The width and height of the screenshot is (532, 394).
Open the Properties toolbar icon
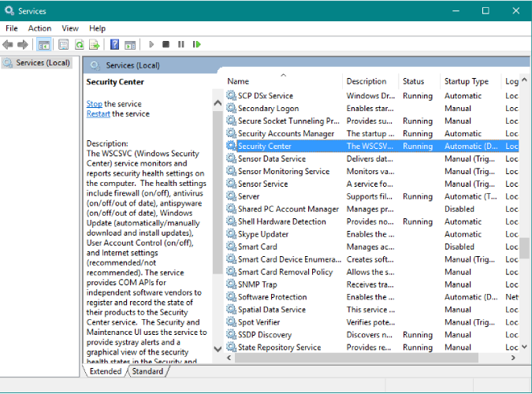pyautogui.click(x=64, y=44)
